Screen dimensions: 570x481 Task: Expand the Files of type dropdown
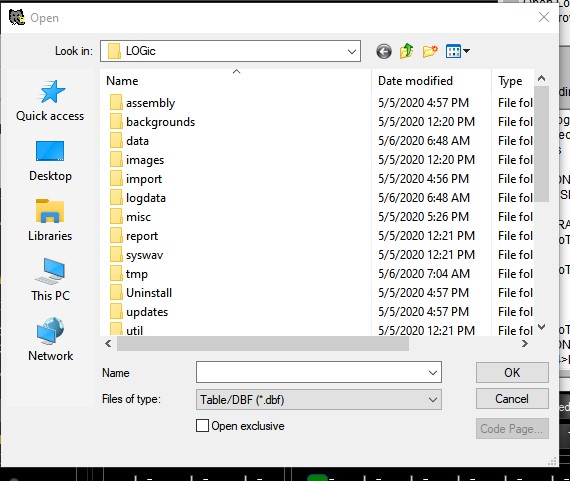click(x=433, y=400)
